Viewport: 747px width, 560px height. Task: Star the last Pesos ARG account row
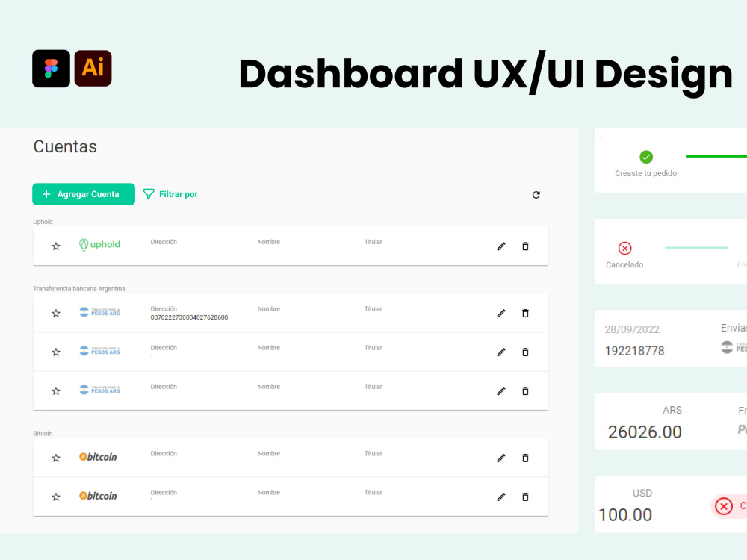(x=56, y=391)
